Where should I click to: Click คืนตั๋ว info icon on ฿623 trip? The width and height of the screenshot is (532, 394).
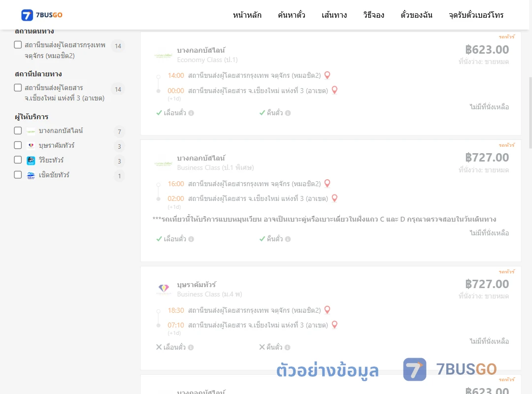(288, 113)
